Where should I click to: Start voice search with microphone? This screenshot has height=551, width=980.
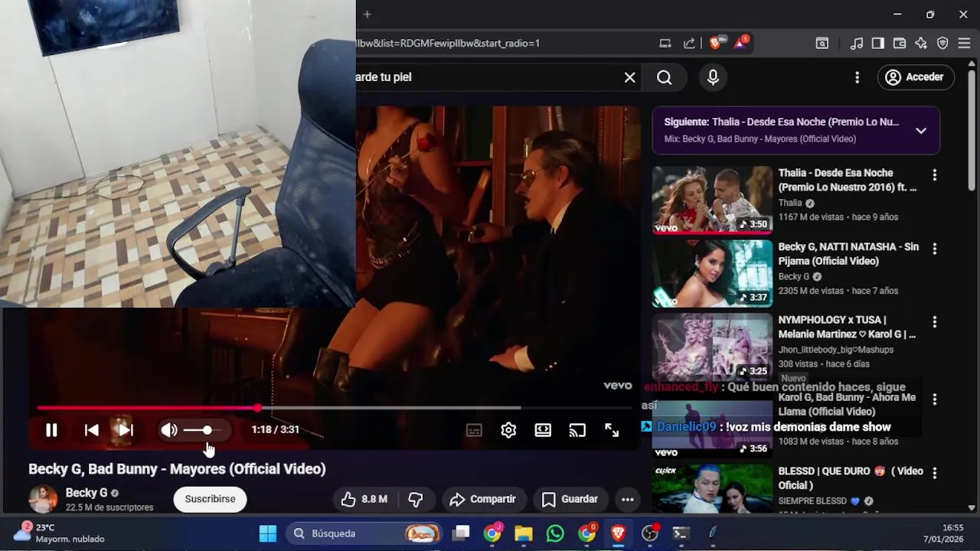coord(713,77)
